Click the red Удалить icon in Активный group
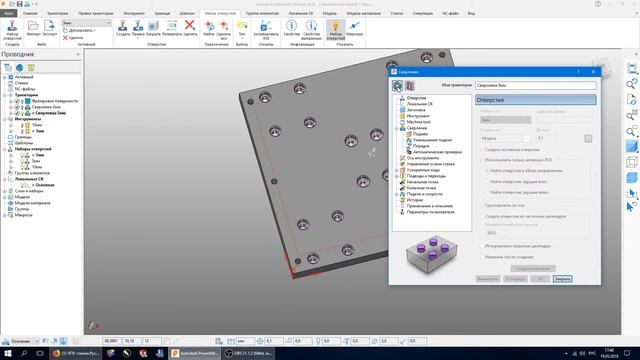 point(65,38)
